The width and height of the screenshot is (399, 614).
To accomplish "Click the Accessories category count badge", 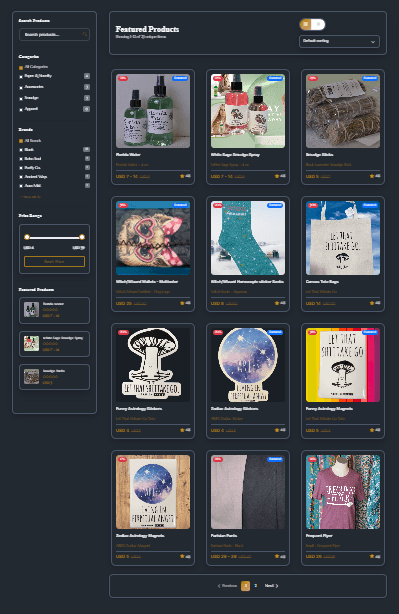I will point(87,87).
